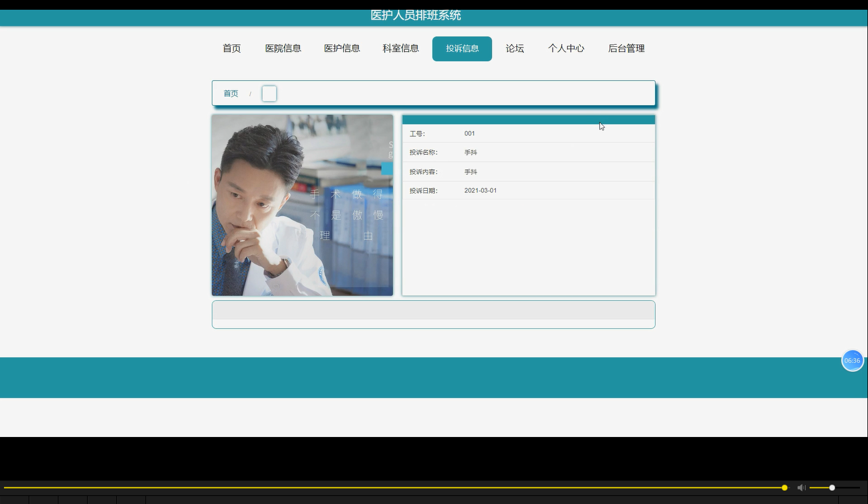Go to the 个人中心 page

pos(566,48)
